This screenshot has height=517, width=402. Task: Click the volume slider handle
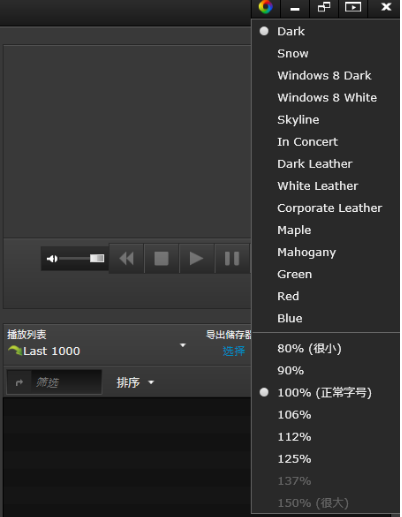click(x=97, y=258)
